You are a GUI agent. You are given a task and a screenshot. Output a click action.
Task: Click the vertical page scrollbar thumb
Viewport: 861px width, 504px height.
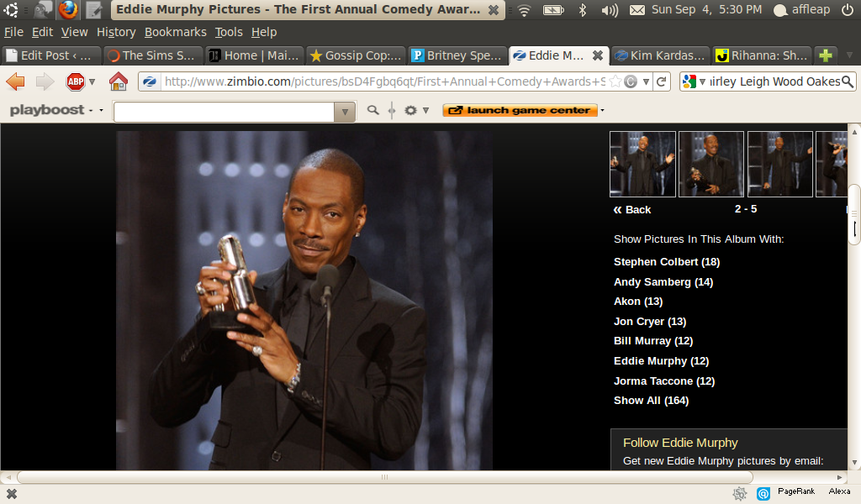(x=854, y=214)
